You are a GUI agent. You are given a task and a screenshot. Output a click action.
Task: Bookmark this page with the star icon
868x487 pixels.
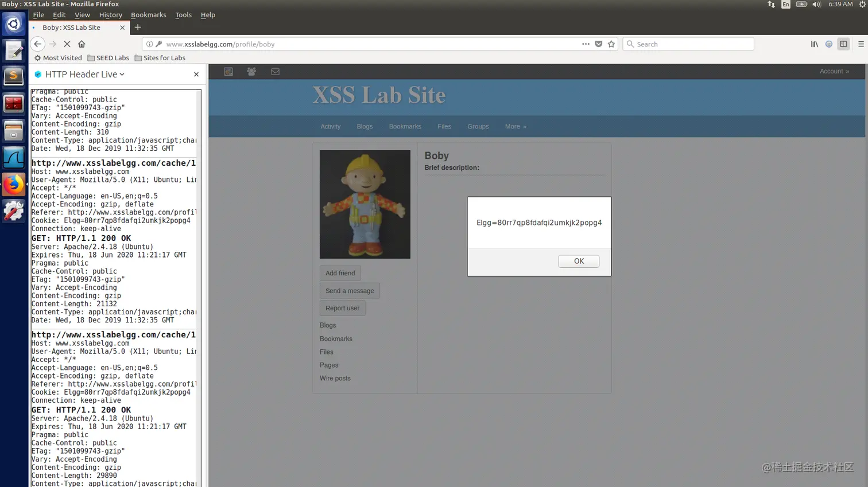coord(611,44)
